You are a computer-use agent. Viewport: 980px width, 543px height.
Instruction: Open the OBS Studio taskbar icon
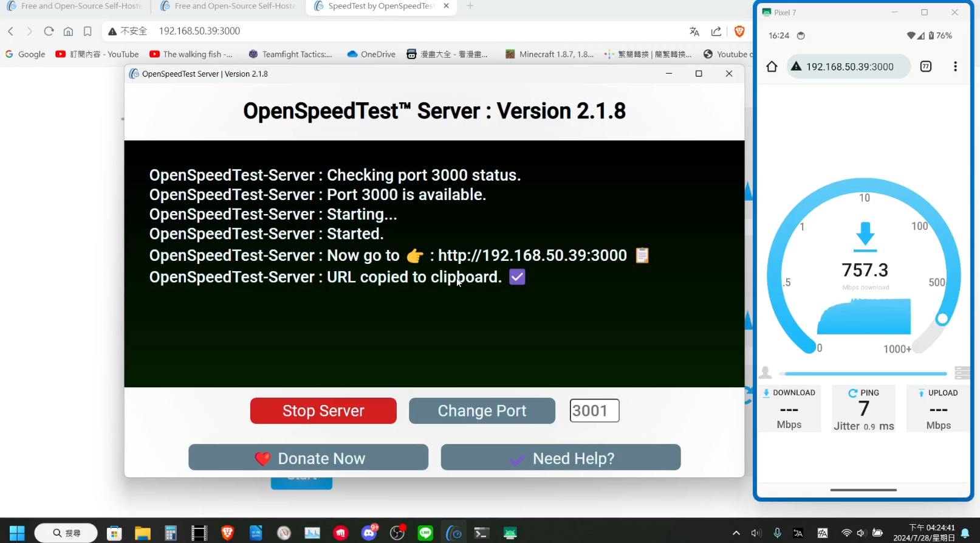[397, 533]
